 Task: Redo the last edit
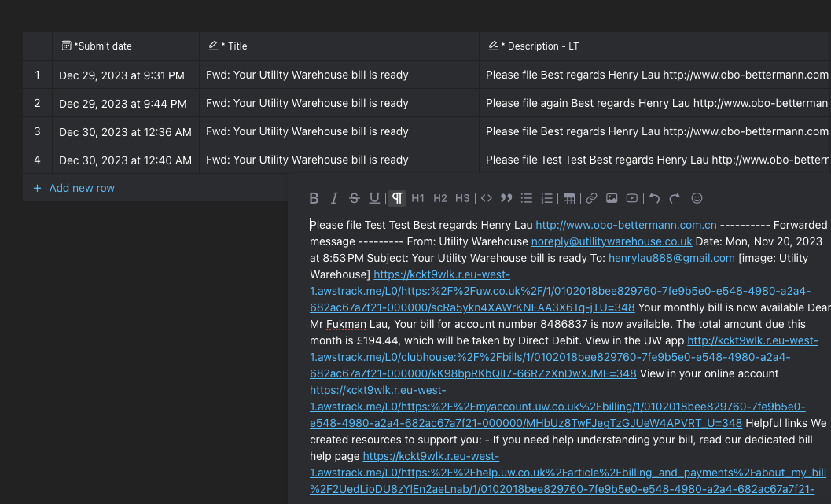tap(674, 198)
